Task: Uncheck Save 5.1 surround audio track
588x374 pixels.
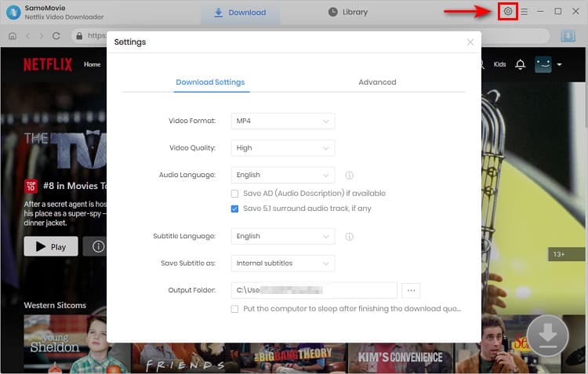Action: (x=235, y=209)
